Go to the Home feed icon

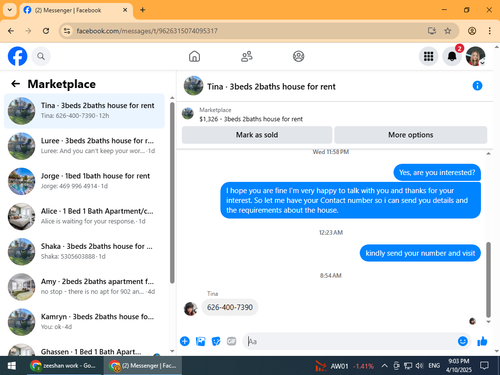(194, 56)
